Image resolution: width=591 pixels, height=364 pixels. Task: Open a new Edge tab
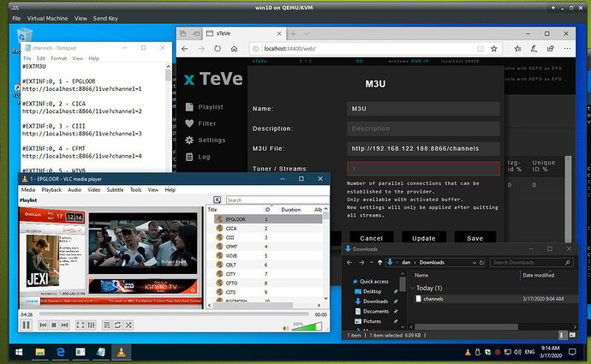pos(293,33)
